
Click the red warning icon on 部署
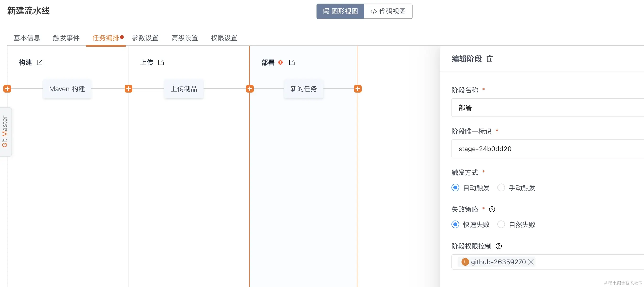click(280, 62)
